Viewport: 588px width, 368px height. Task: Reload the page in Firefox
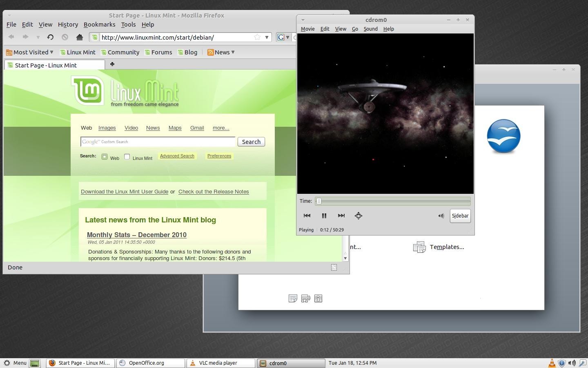pos(50,37)
